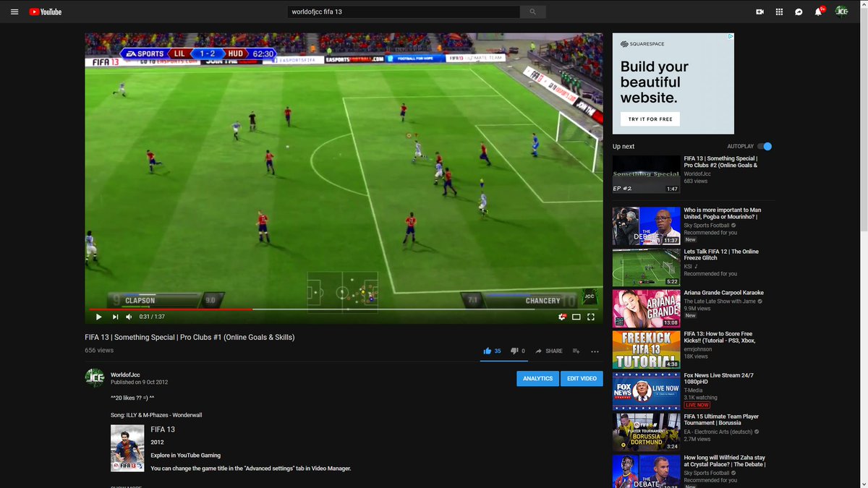Open Pro Clubs #2 video thumbnail
The height and width of the screenshot is (488, 868).
pyautogui.click(x=646, y=174)
